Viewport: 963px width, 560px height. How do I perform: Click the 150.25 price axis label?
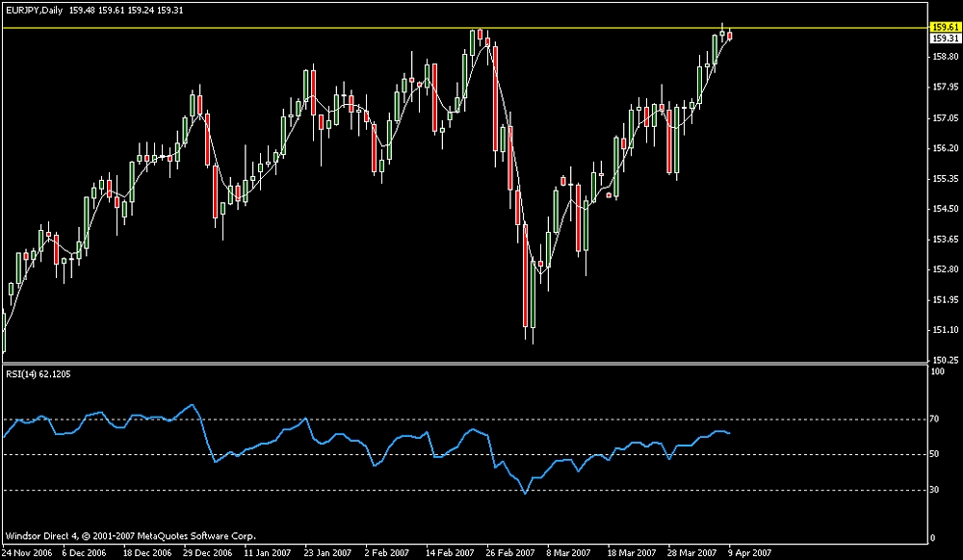(944, 360)
